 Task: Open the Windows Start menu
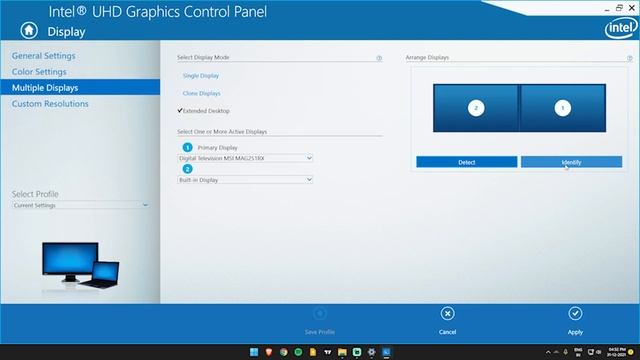point(254,352)
